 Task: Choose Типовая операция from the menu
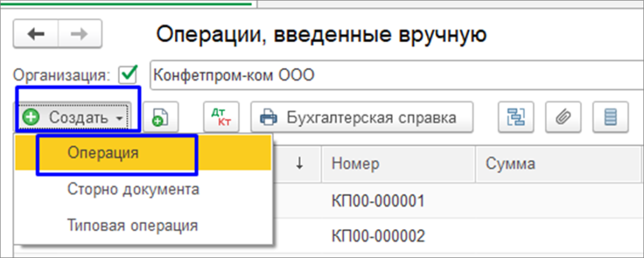[143, 225]
